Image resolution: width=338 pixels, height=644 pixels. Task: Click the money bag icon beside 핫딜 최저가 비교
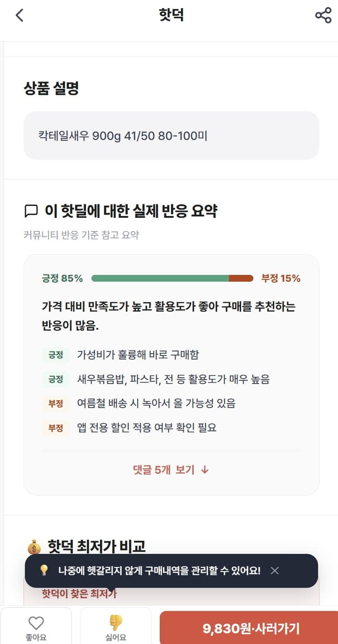coord(34,547)
